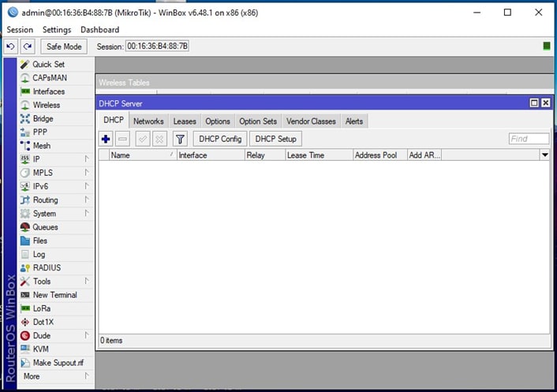The width and height of the screenshot is (557, 392).
Task: Expand the More submenu
Action: point(56,376)
